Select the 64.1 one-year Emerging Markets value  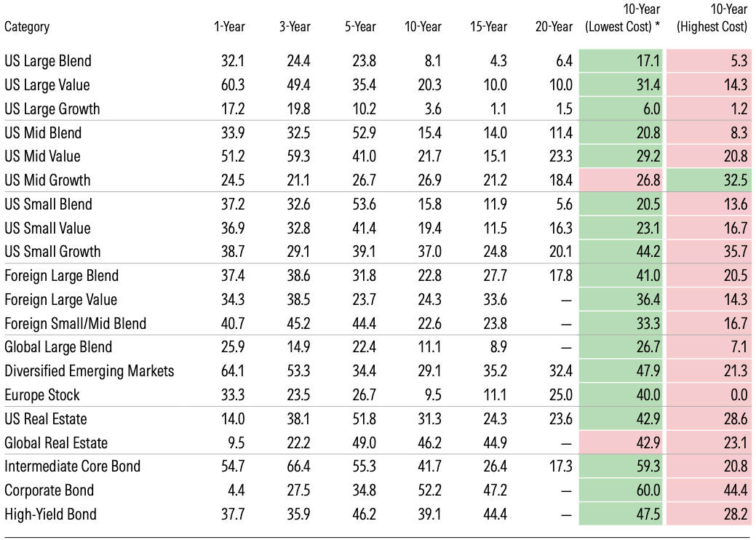[233, 371]
